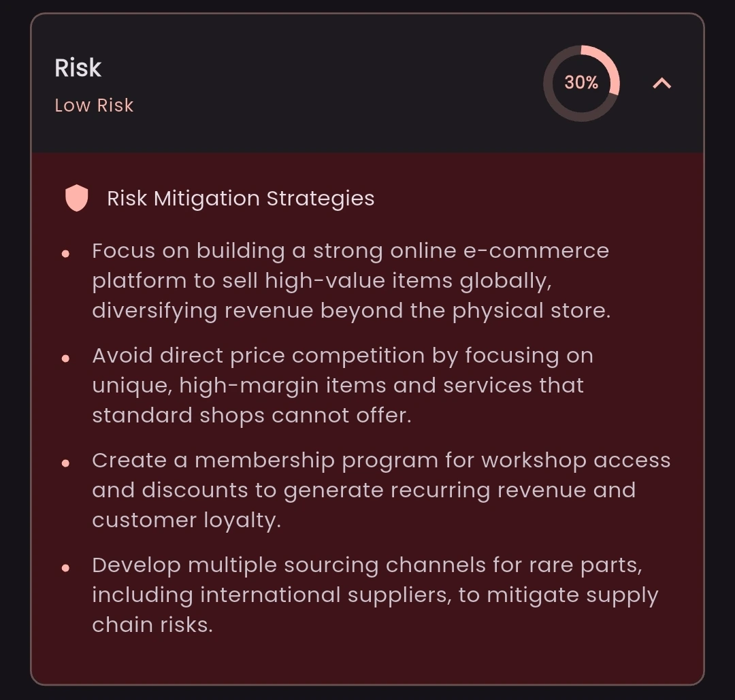This screenshot has height=700, width=735.
Task: Select the e-commerce platform strategy text
Action: (351, 281)
